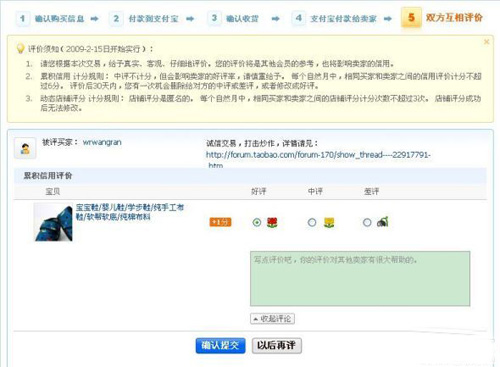This screenshot has width=500, height=367.
Task: Select step 5 双方互相评价
Action: pos(442,17)
